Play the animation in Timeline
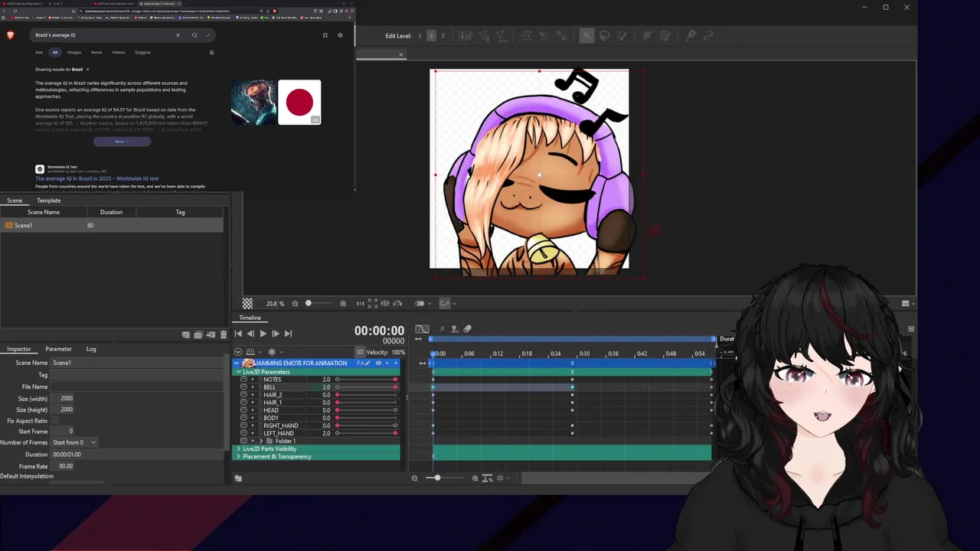 click(263, 334)
